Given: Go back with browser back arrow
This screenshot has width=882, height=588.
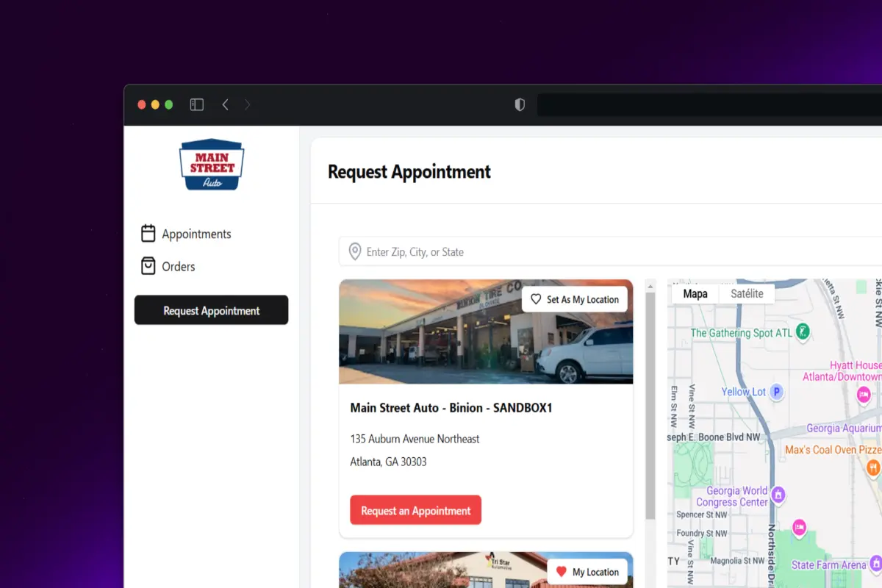Looking at the screenshot, I should [x=225, y=105].
